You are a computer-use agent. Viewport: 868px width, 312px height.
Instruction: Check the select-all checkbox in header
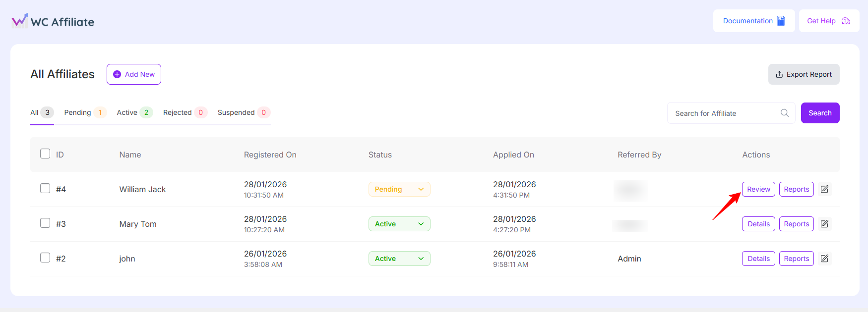45,154
